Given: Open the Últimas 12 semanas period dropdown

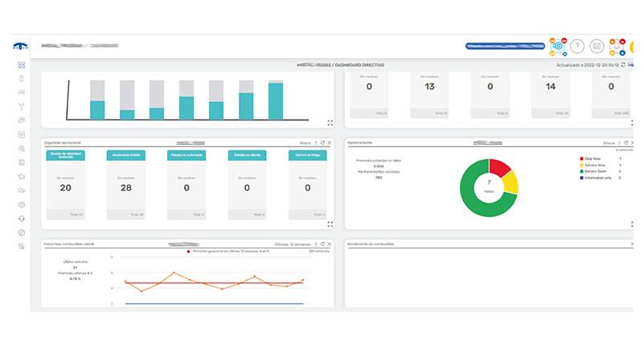Looking at the screenshot, I should coord(289,244).
